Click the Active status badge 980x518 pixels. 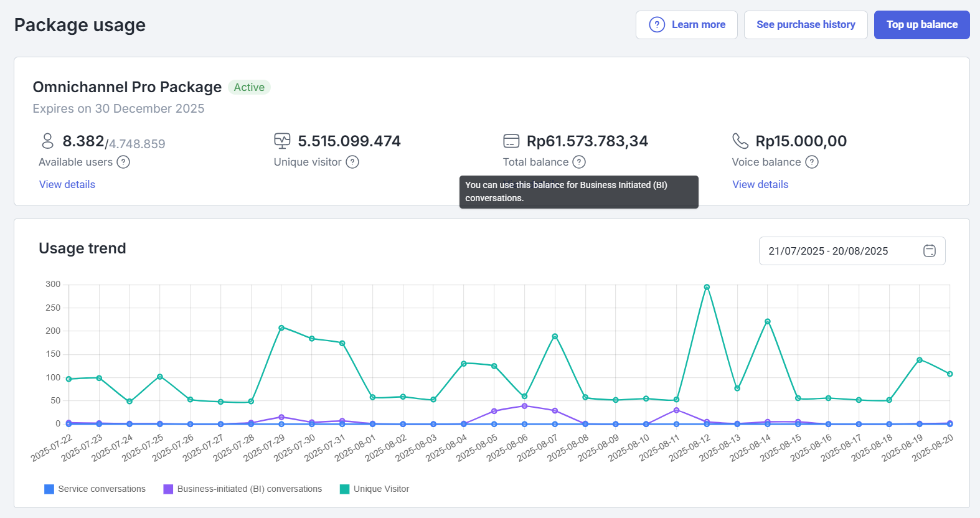pos(249,87)
